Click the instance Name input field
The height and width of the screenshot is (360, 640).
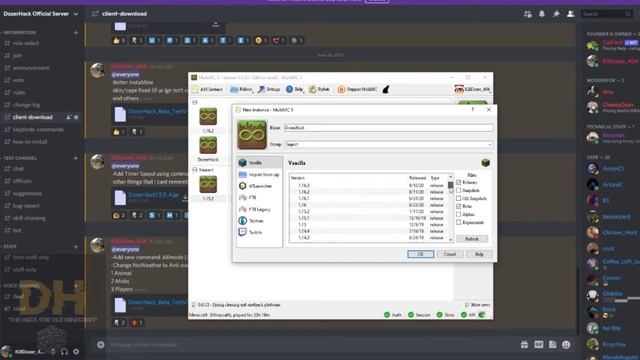pyautogui.click(x=388, y=128)
